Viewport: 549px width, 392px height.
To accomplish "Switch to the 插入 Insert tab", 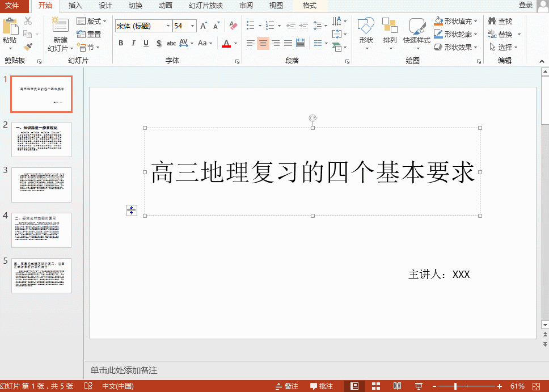I will (x=75, y=6).
